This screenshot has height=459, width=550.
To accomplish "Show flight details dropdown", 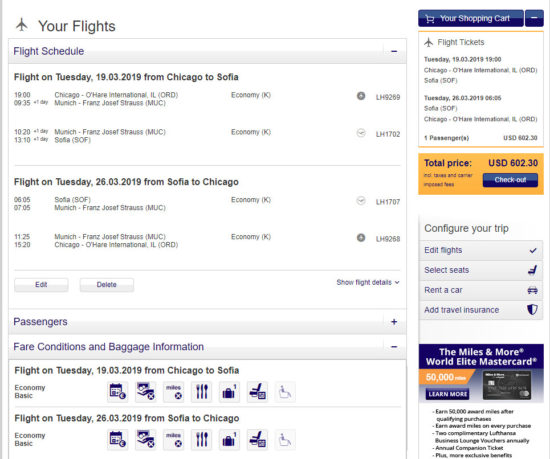I will [368, 282].
